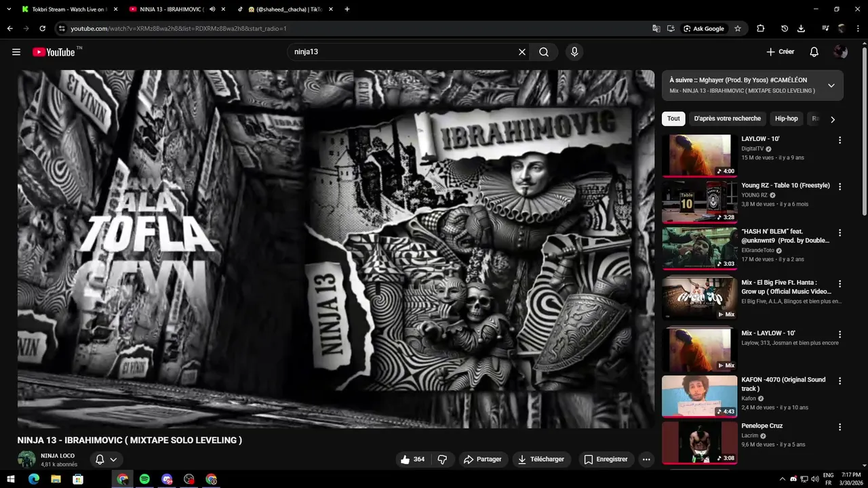
Task: Open KAFON -4070 video thumbnail
Action: pos(699,396)
